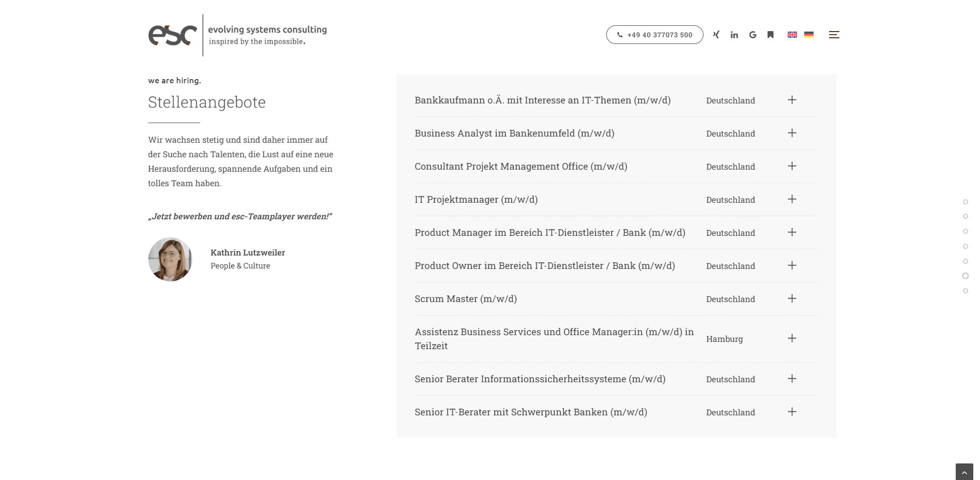Open the LinkedIn profile icon
Screen dimensions: 980x480
click(x=734, y=35)
